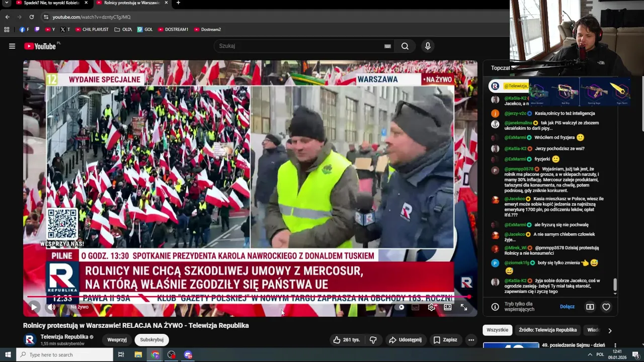Send a heart reaction in chat
Viewport: 644px width, 362px height.
pyautogui.click(x=606, y=307)
